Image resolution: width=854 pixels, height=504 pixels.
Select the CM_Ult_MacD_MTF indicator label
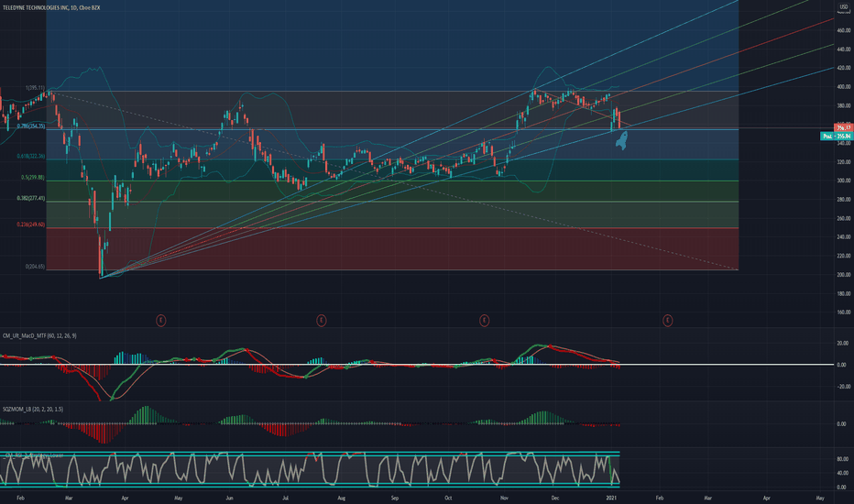pos(39,335)
